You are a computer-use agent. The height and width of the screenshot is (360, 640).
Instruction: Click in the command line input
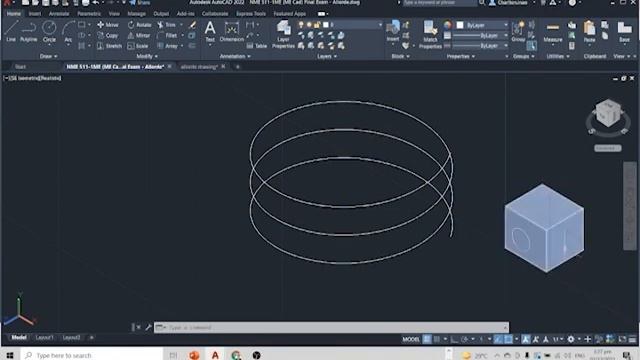[331, 327]
